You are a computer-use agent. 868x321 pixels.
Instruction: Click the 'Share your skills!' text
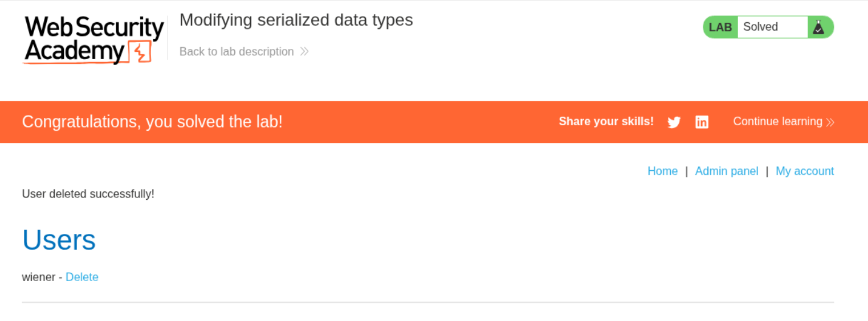(x=606, y=121)
